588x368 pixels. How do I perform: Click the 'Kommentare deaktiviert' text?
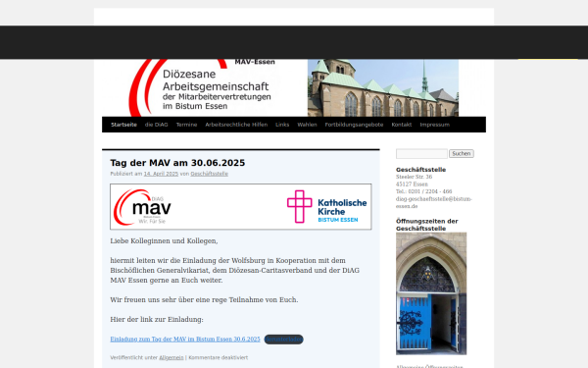(218, 358)
